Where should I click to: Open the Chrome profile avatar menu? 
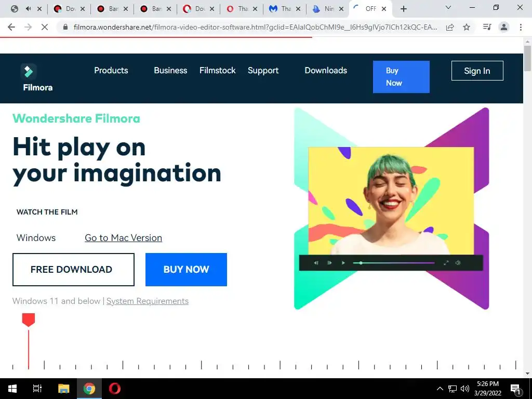click(x=504, y=27)
